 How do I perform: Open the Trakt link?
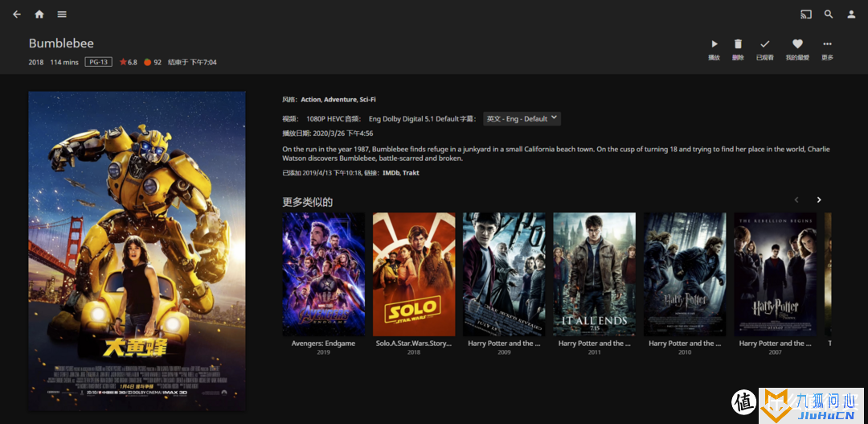pos(411,173)
